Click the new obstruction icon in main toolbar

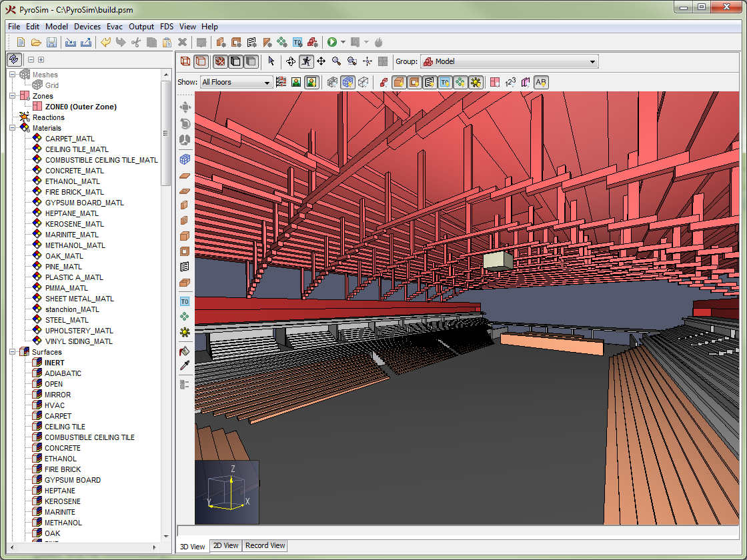(x=221, y=43)
